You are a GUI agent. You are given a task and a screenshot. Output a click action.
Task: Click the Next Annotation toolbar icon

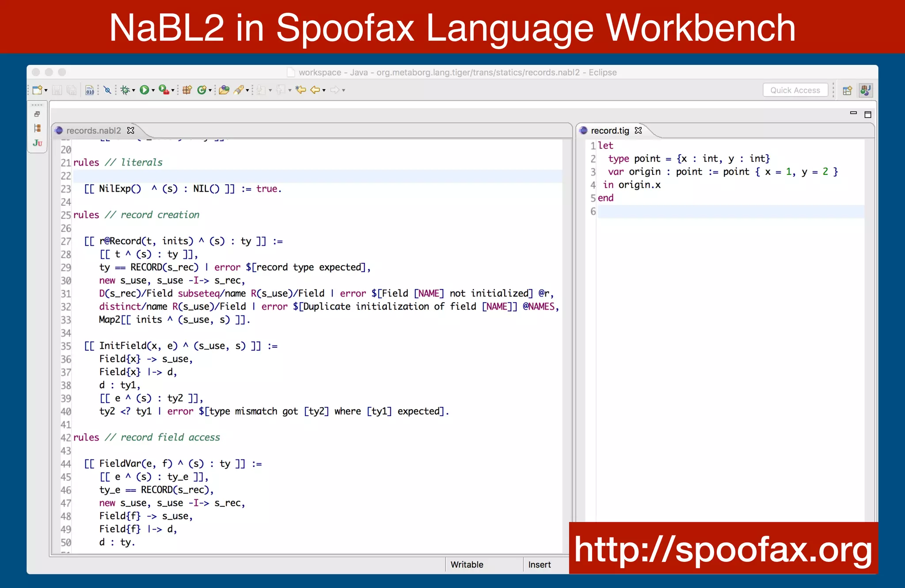[261, 90]
